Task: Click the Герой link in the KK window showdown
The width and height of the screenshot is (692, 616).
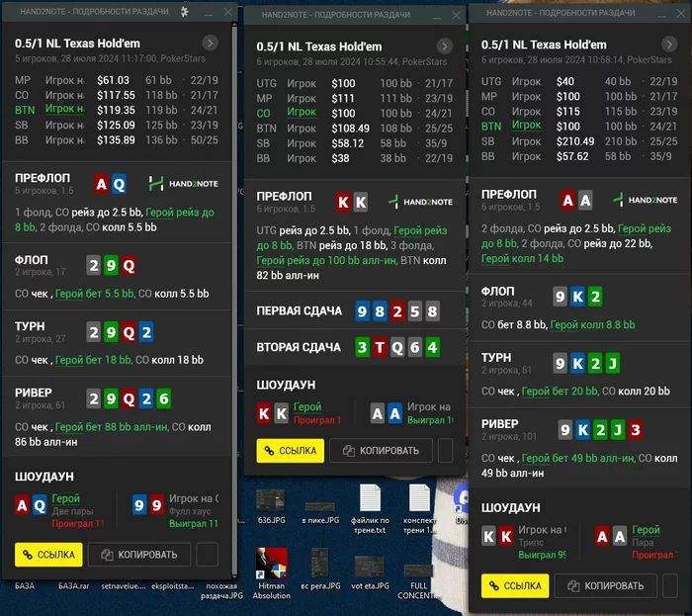Action: [x=307, y=406]
